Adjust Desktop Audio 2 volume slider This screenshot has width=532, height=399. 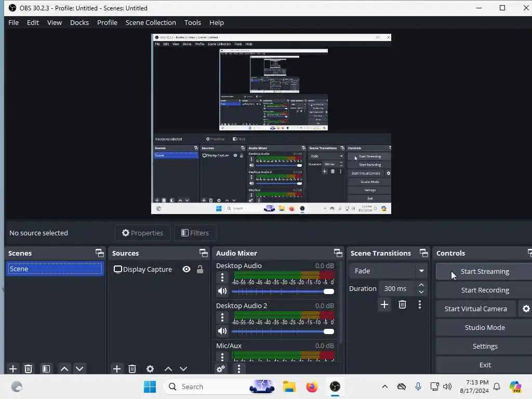(283, 331)
